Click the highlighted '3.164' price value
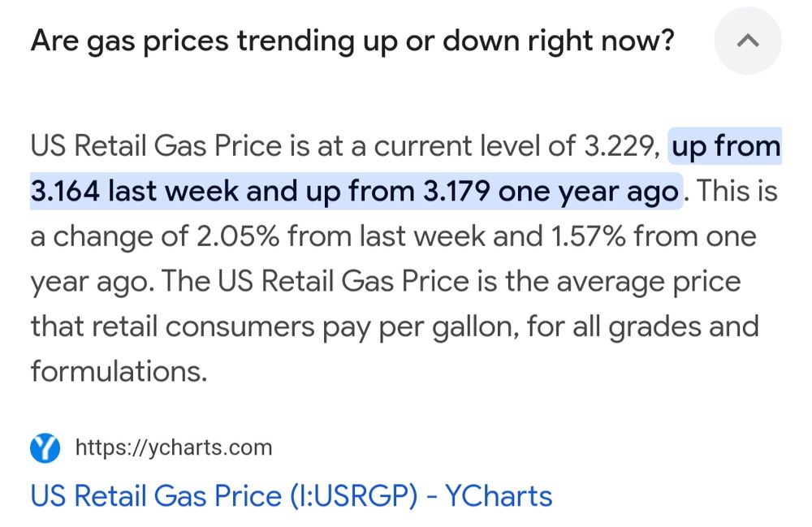The width and height of the screenshot is (812, 527). (x=64, y=192)
